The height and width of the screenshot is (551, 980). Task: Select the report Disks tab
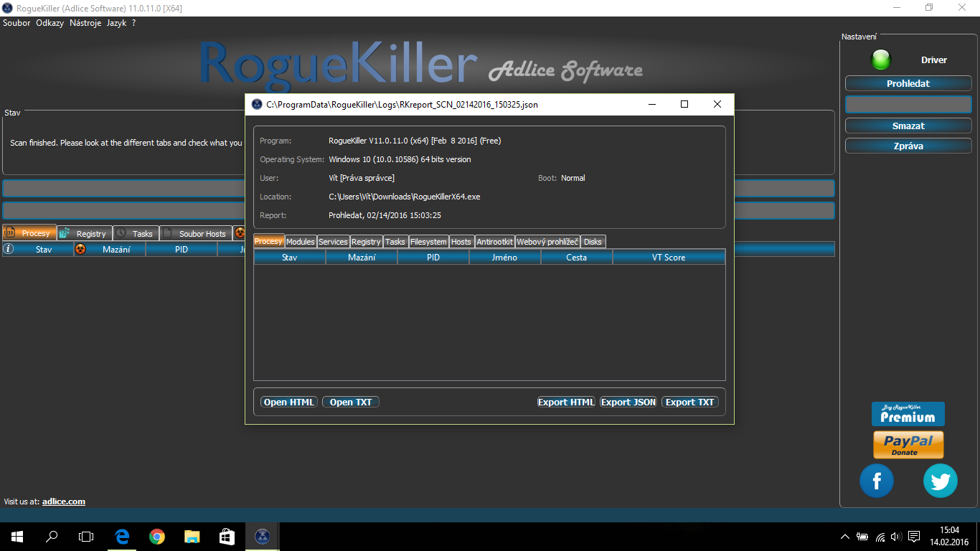tap(593, 242)
